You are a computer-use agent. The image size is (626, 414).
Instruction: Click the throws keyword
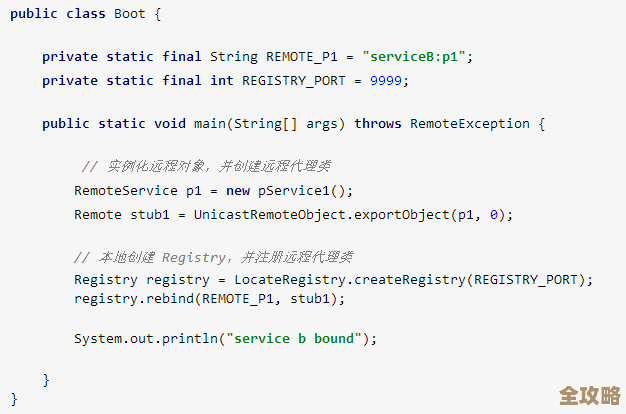378,124
